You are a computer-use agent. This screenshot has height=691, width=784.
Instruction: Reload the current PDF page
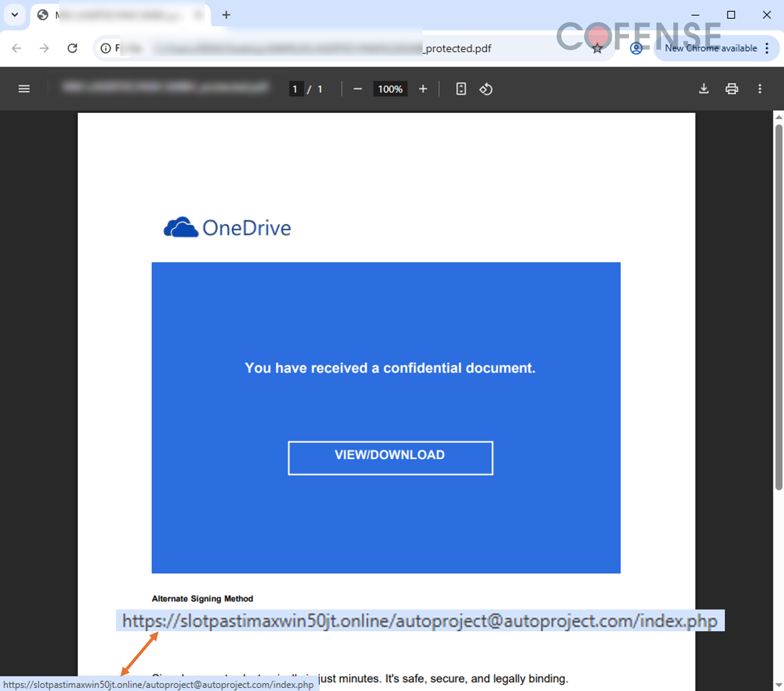pos(73,48)
